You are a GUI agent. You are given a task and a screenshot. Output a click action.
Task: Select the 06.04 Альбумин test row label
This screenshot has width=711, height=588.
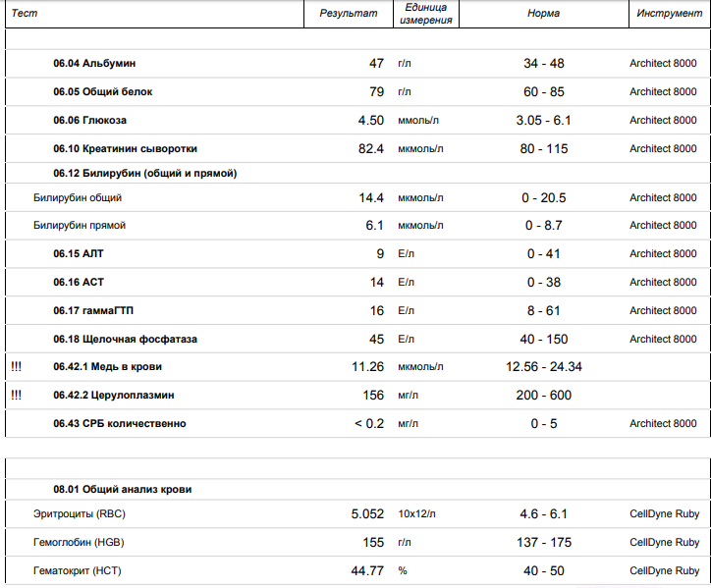[x=94, y=63]
